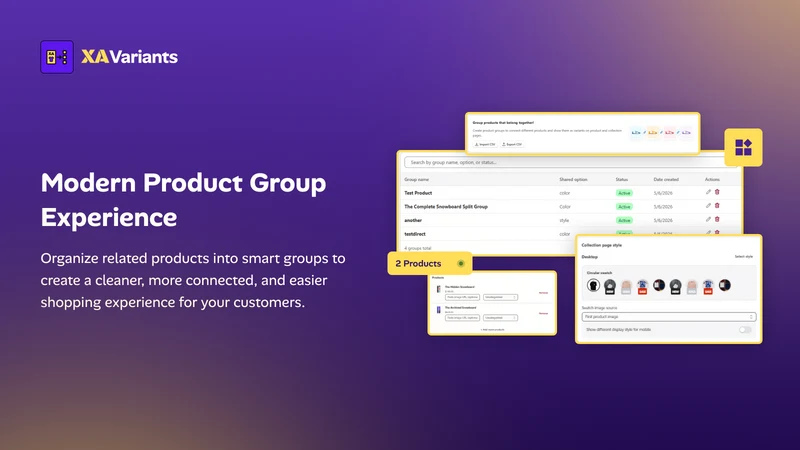Screen dimensions: 800x450
Task: Click The Complete Snowboard Split Group name
Action: [446, 207]
